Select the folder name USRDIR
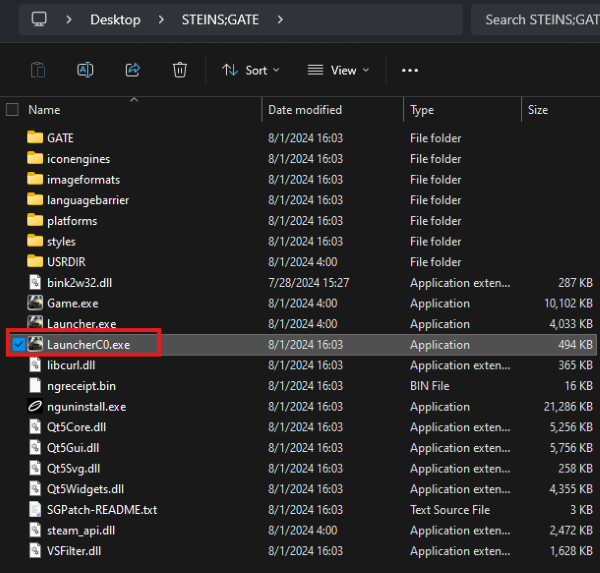This screenshot has width=600, height=573. pyautogui.click(x=66, y=262)
